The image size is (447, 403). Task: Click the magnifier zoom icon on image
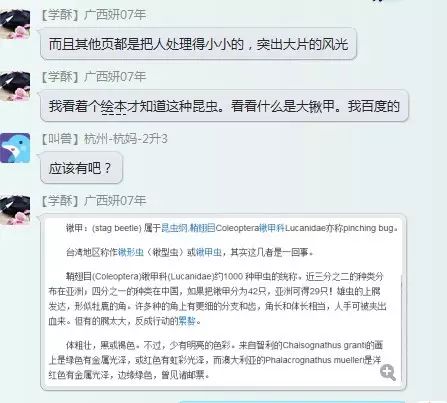[388, 372]
